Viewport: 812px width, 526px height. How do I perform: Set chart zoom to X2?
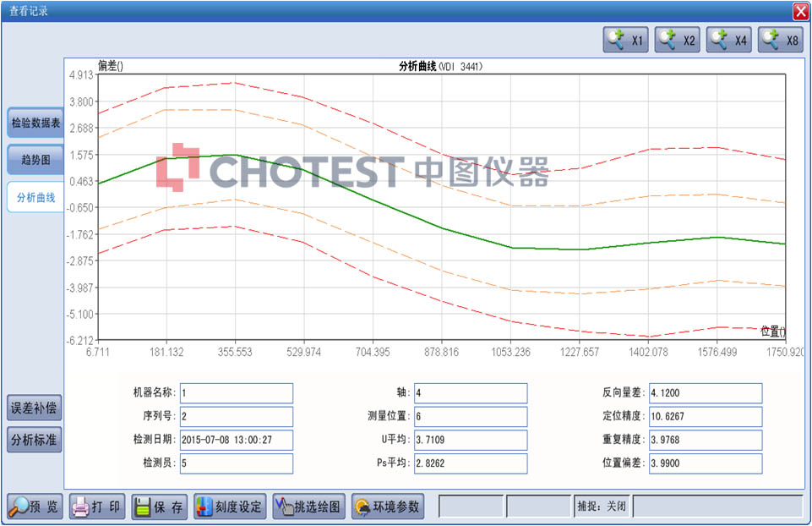click(677, 40)
